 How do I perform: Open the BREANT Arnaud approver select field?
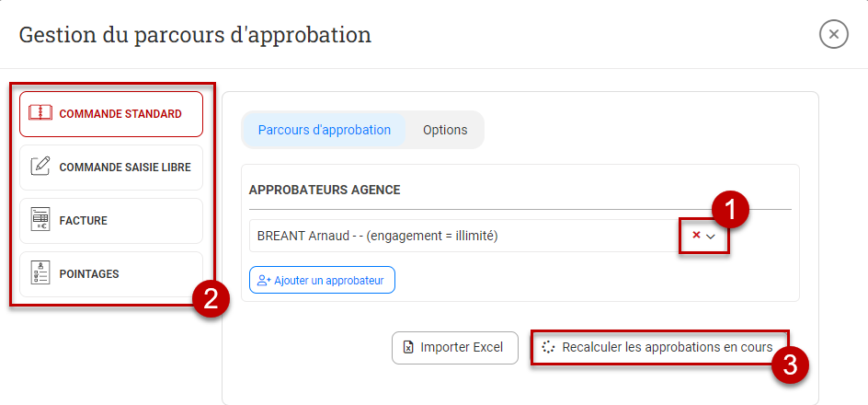460,236
